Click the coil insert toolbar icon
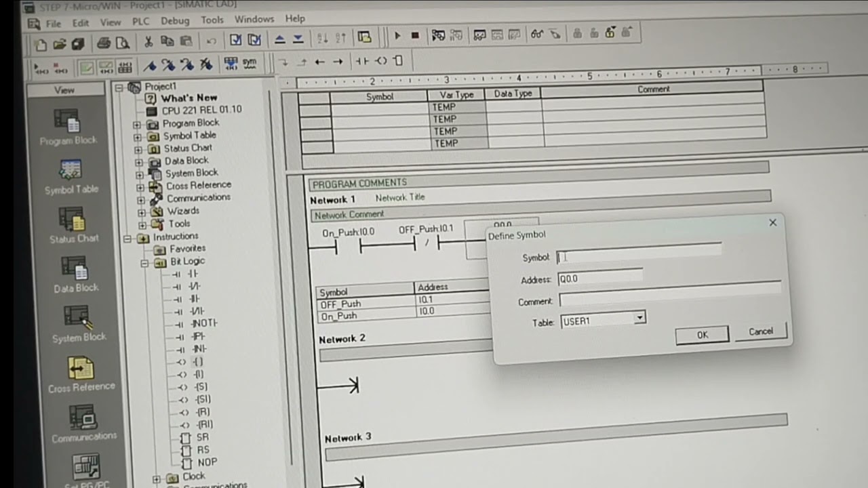This screenshot has height=488, width=868. click(381, 61)
